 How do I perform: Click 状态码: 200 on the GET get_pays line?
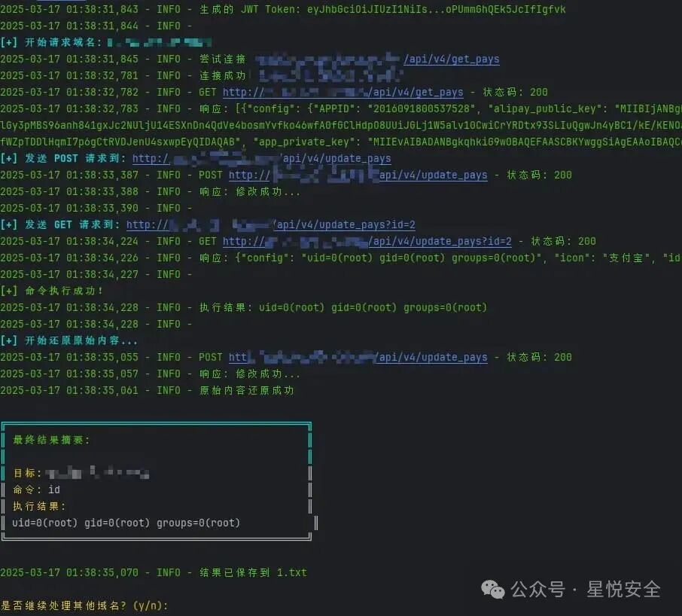pyautogui.click(x=515, y=92)
